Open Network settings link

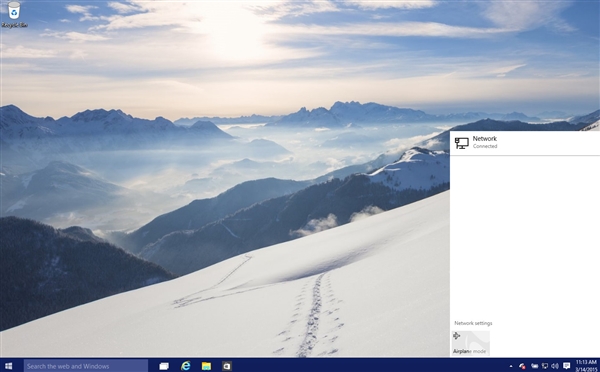click(x=473, y=323)
